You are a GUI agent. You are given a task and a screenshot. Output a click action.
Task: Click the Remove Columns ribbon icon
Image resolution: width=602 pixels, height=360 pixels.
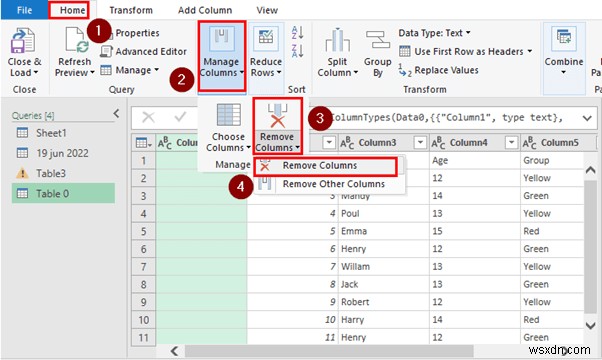point(277,116)
